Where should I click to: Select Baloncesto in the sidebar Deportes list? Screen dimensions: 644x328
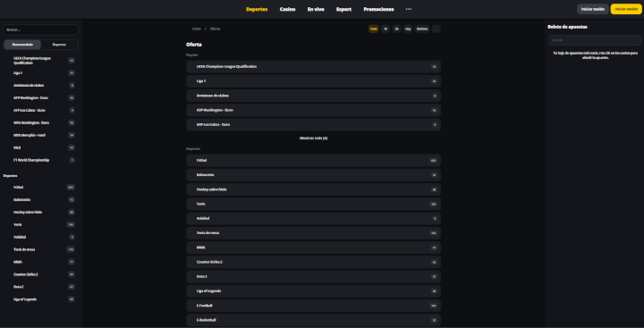tap(40, 199)
